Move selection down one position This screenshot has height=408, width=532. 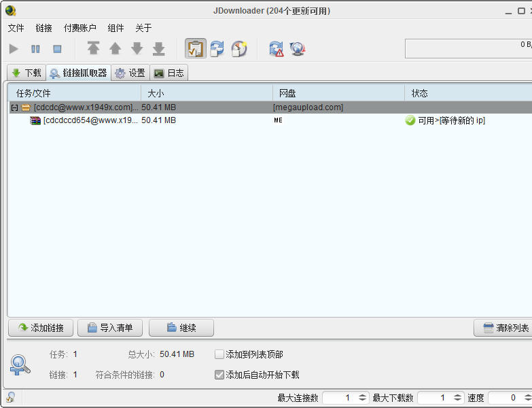point(137,48)
